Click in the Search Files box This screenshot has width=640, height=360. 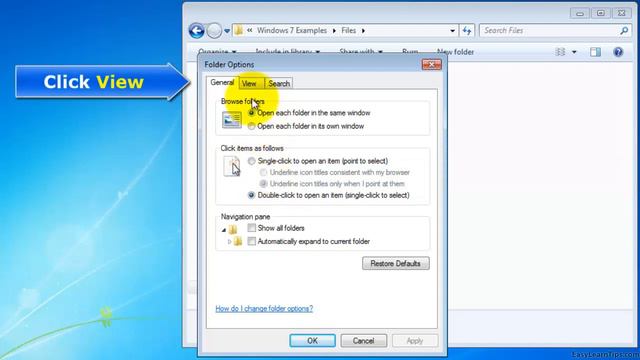(555, 31)
